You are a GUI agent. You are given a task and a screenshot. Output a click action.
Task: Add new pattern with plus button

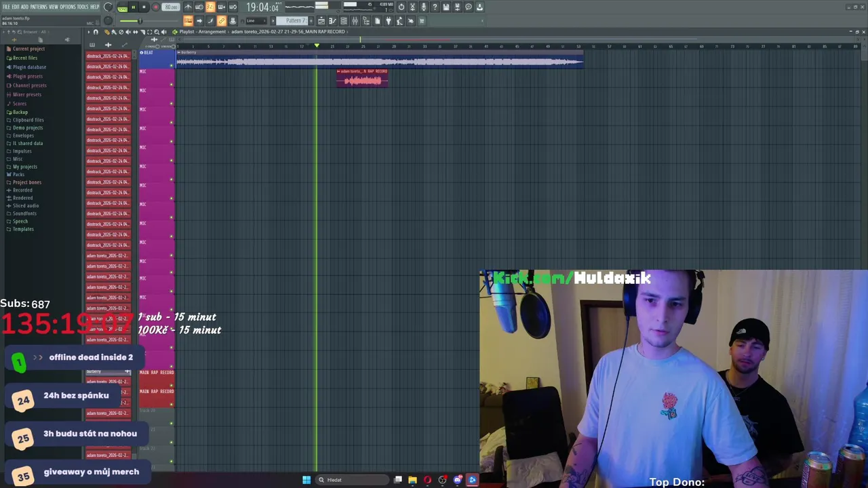[311, 20]
